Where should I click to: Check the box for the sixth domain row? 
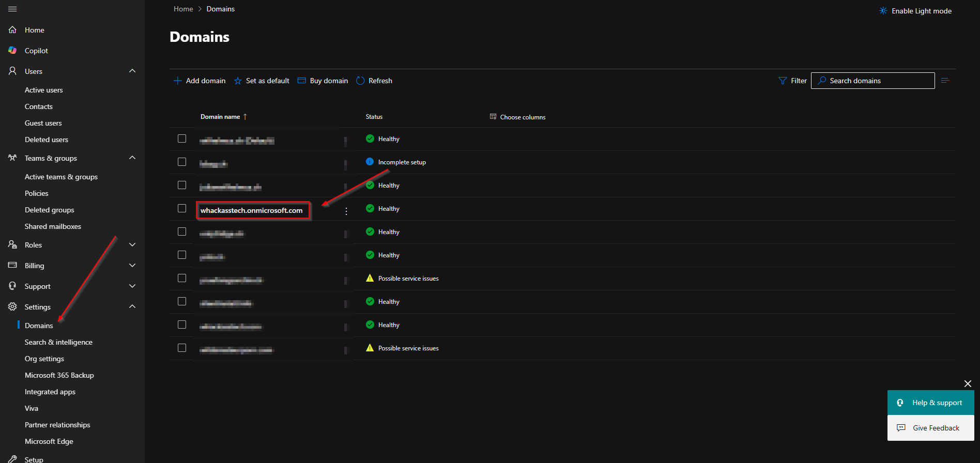(x=182, y=255)
